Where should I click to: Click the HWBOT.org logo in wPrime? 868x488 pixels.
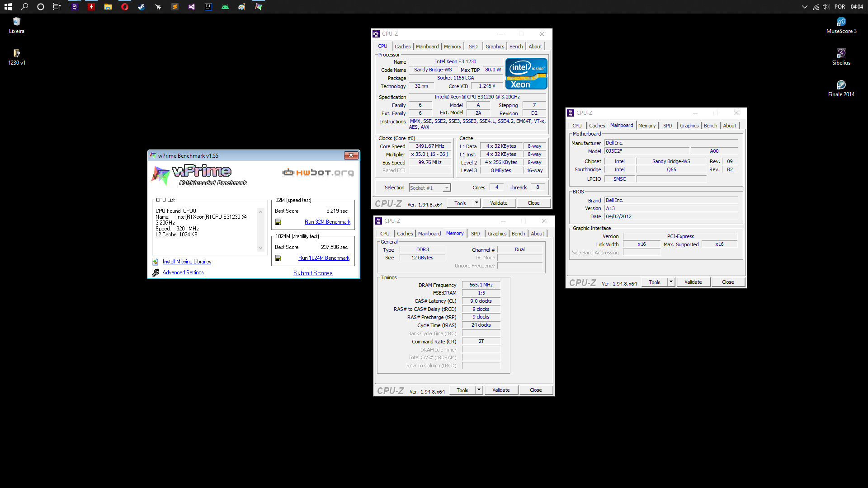318,172
